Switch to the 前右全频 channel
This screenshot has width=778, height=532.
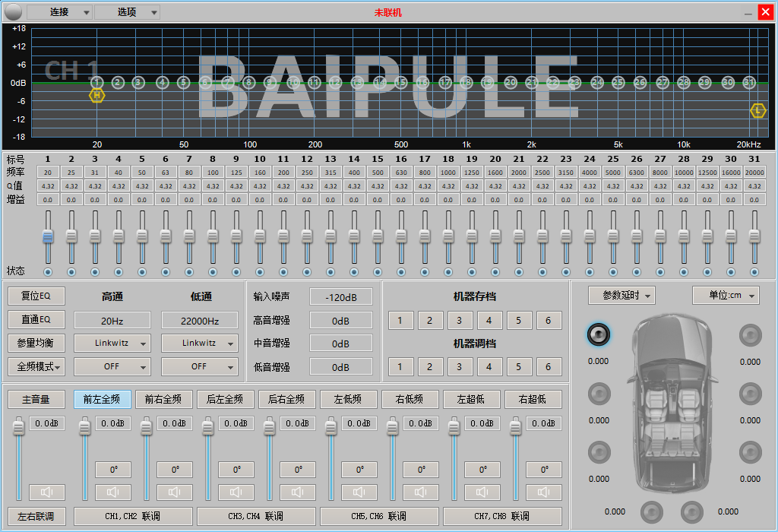[164, 400]
